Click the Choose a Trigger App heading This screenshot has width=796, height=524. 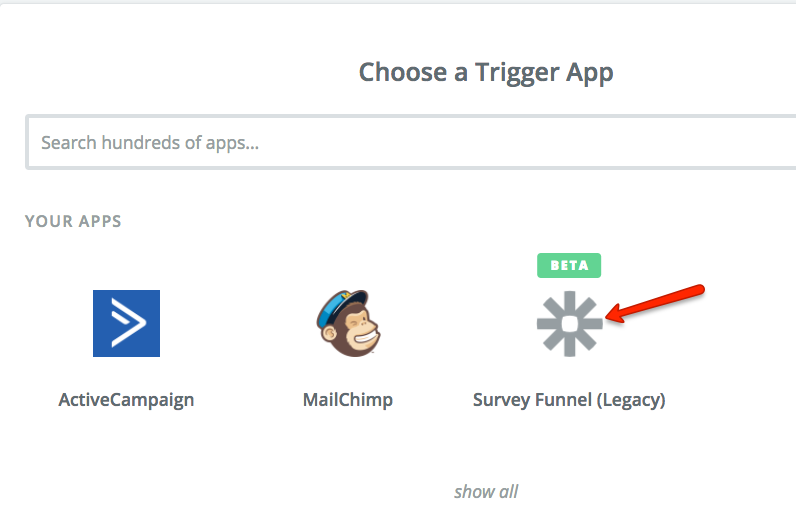point(486,72)
